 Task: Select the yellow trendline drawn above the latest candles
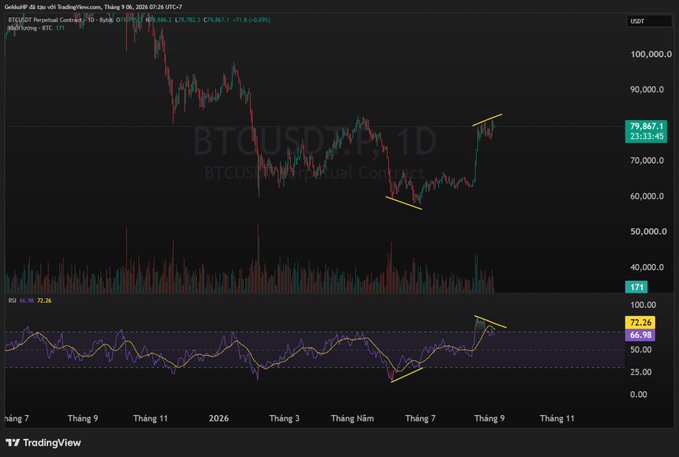click(x=487, y=120)
